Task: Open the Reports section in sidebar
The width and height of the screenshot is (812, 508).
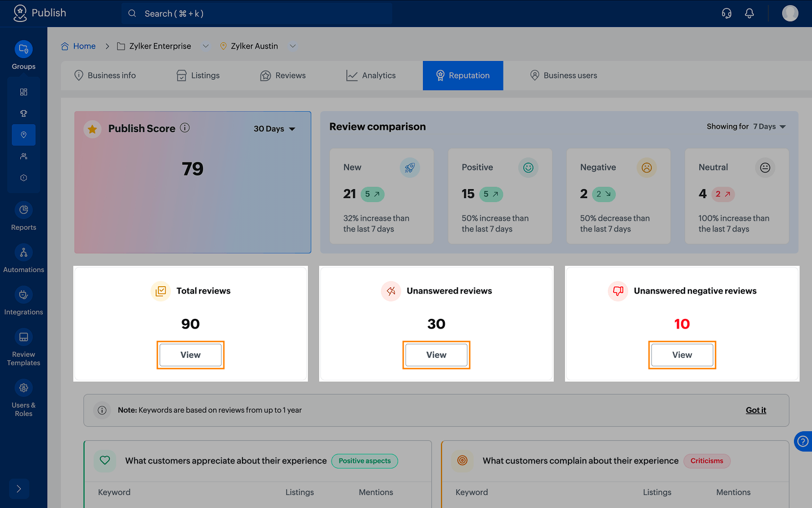Action: pos(24,216)
